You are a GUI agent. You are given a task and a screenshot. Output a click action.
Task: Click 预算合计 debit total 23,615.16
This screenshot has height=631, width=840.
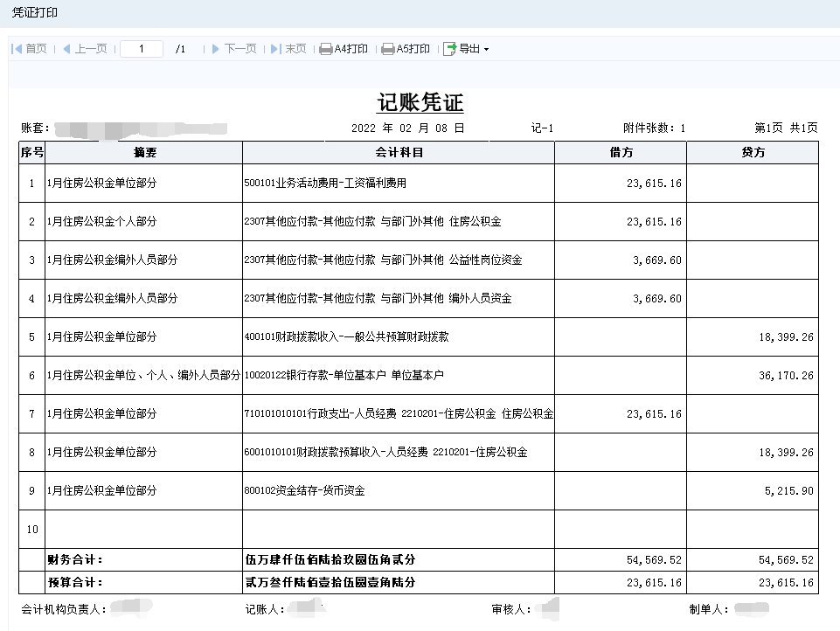click(x=654, y=582)
